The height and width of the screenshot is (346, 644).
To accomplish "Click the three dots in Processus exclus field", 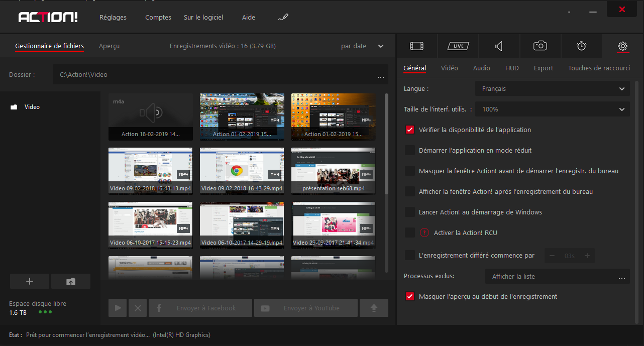I will point(622,278).
